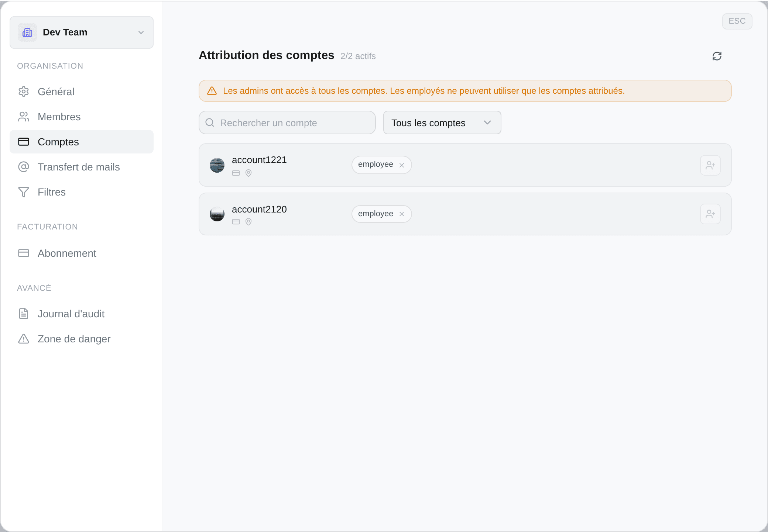Click the gear icon beside Général
The height and width of the screenshot is (532, 768).
24,91
